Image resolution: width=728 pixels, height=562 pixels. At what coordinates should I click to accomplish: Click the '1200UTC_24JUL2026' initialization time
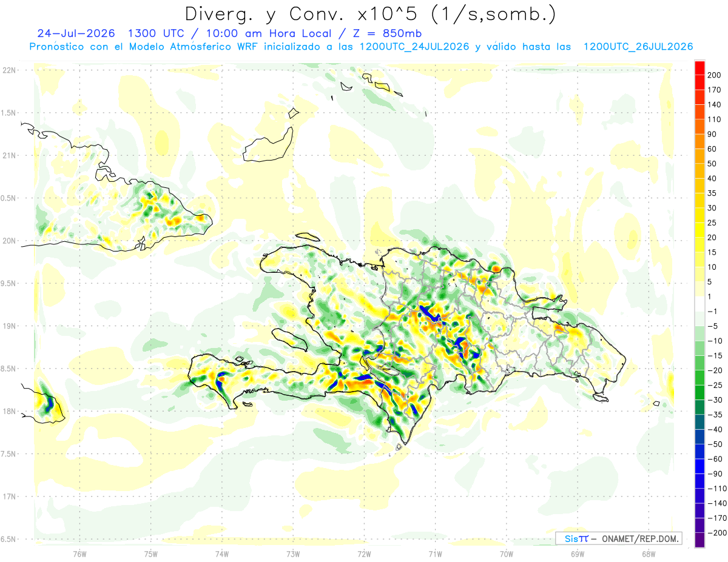[x=414, y=47]
